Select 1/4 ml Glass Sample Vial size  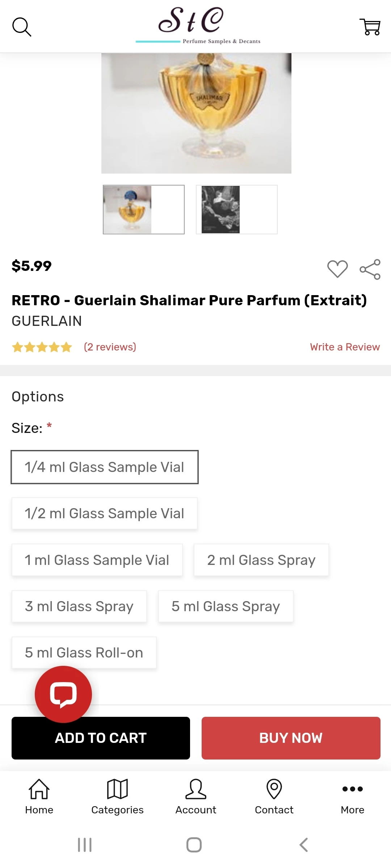(105, 467)
